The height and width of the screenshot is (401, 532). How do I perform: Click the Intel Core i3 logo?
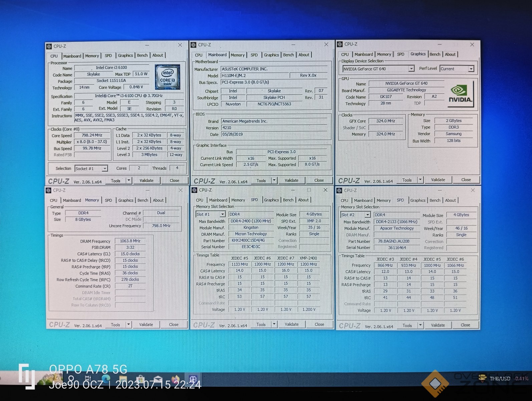[x=168, y=77]
